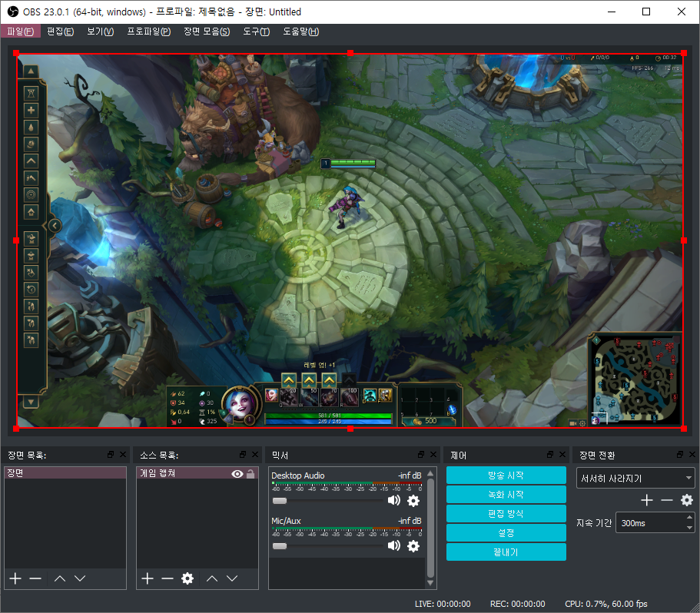Collapse game sidebar with left chevron

point(54,225)
